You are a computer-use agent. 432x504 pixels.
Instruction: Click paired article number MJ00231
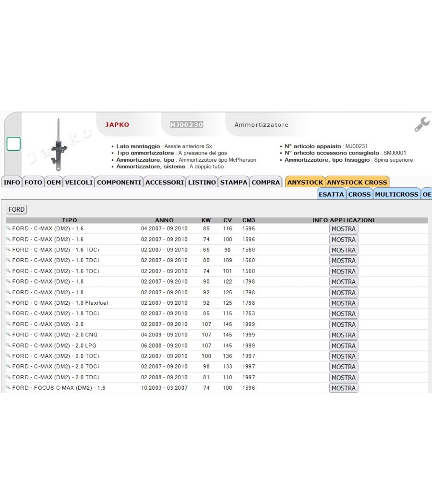click(x=357, y=146)
